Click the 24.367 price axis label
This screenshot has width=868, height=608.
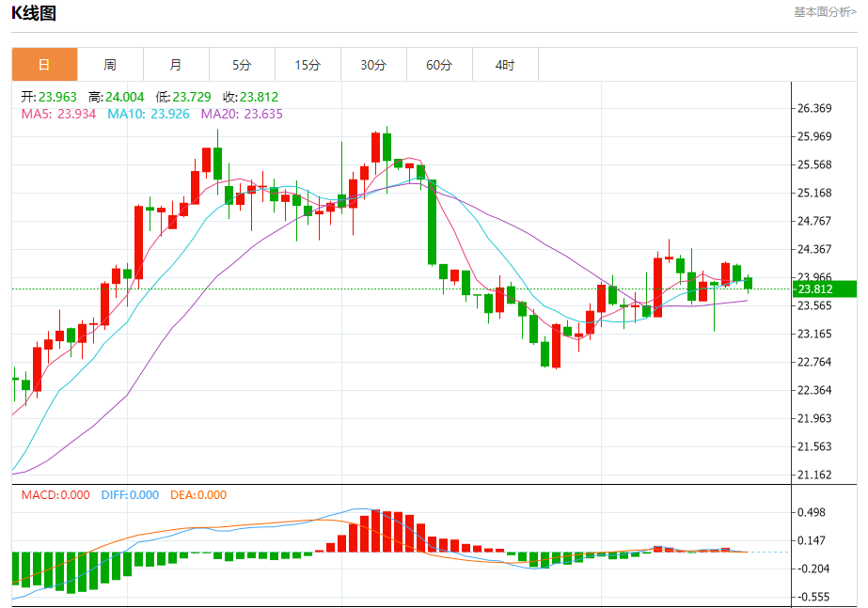[814, 250]
